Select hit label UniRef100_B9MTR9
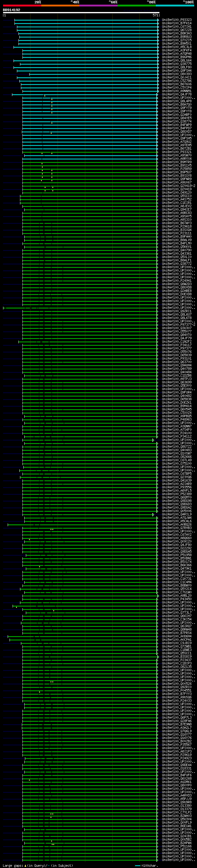Viewport: 197px width, 868px height. point(177,162)
